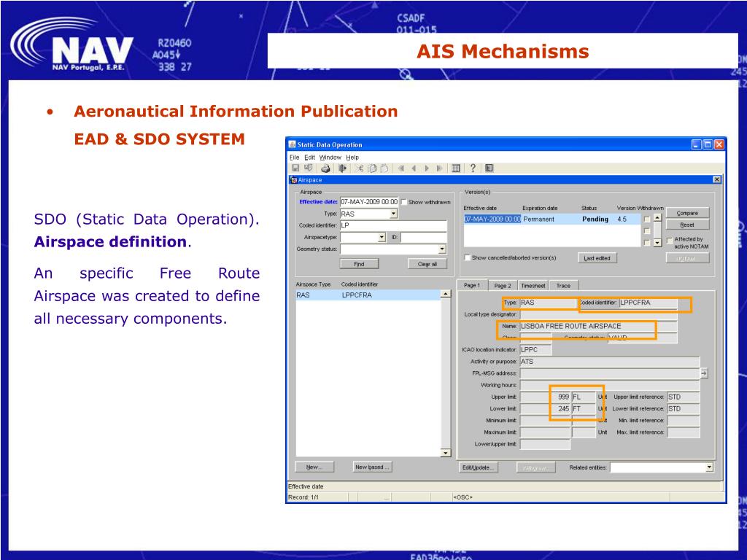Open the Airspacetype dropdown
The width and height of the screenshot is (747, 560).
382,237
